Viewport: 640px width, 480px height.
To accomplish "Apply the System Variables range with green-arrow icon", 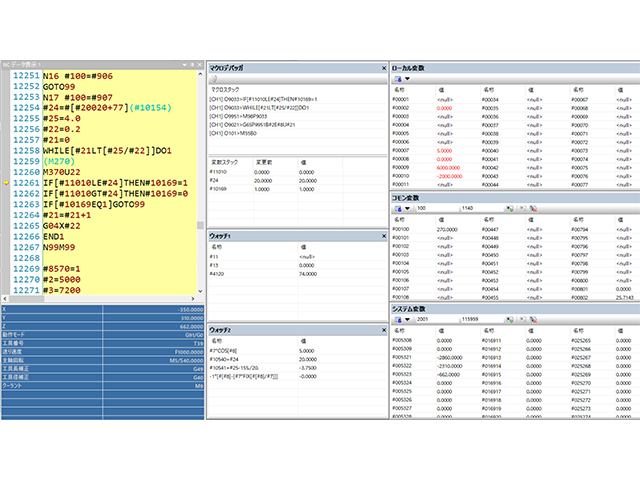I will pos(509,320).
